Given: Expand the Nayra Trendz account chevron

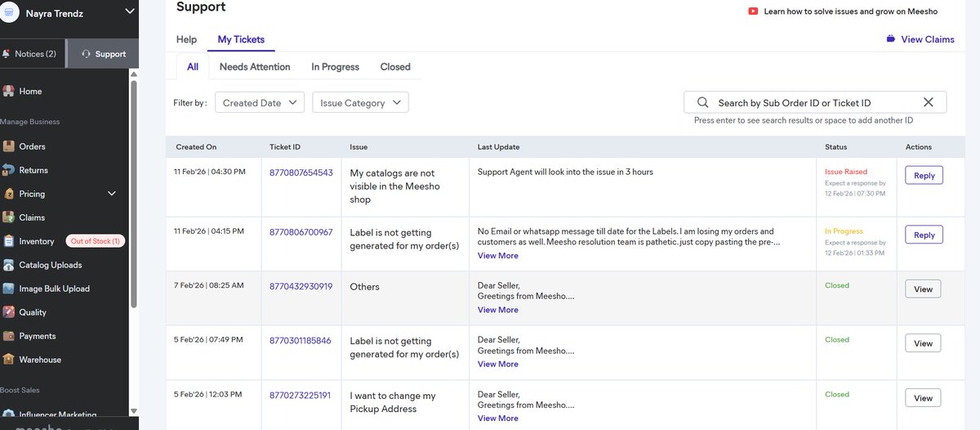Looking at the screenshot, I should [x=129, y=11].
